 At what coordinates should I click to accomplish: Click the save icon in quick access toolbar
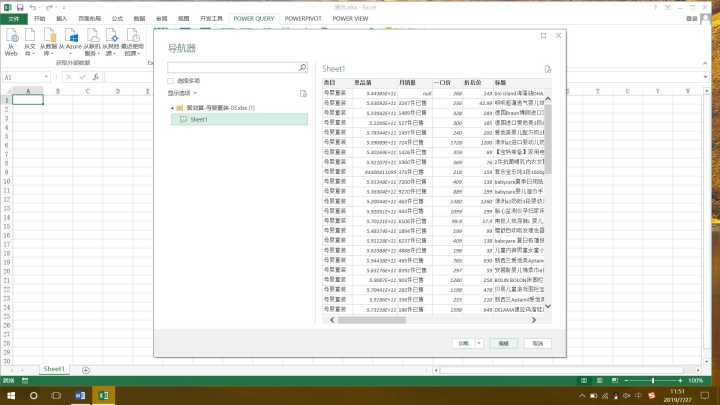19,6
